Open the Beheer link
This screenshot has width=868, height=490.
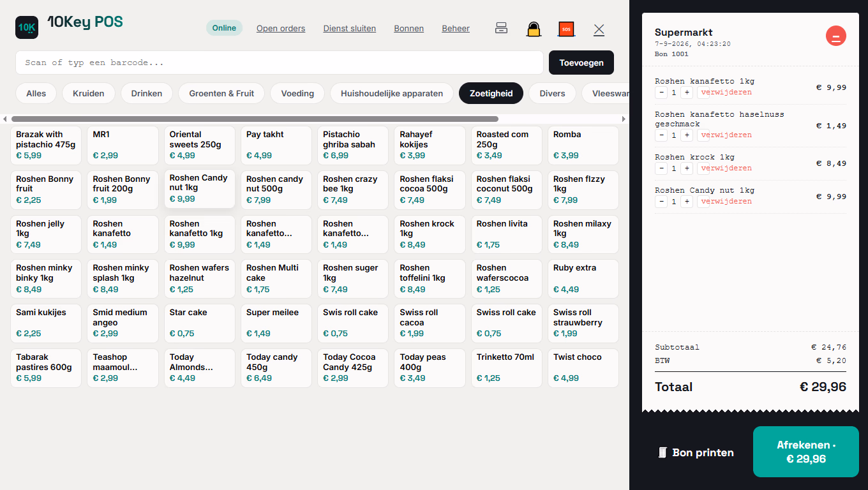[456, 28]
